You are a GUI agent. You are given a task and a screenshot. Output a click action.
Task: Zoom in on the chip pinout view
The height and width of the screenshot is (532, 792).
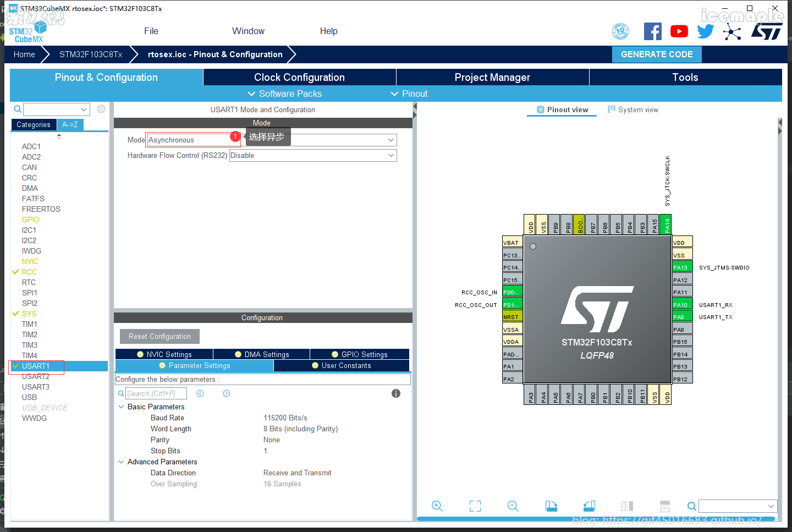(437, 506)
